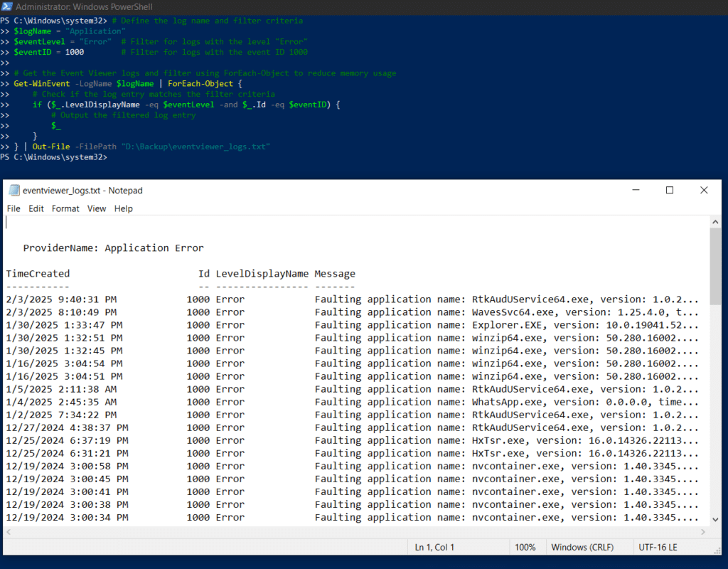This screenshot has width=728, height=569.
Task: Click the vertical scrollbar thumb in Notepad
Action: [715, 267]
